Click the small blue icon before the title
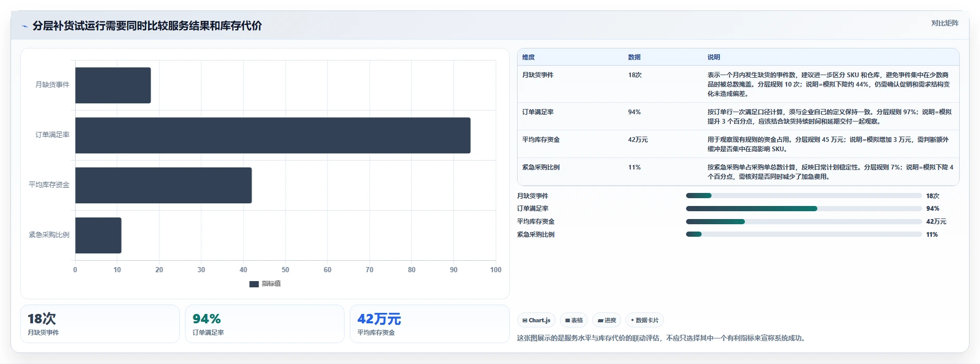Viewport: 980px width, 364px height. click(x=24, y=26)
